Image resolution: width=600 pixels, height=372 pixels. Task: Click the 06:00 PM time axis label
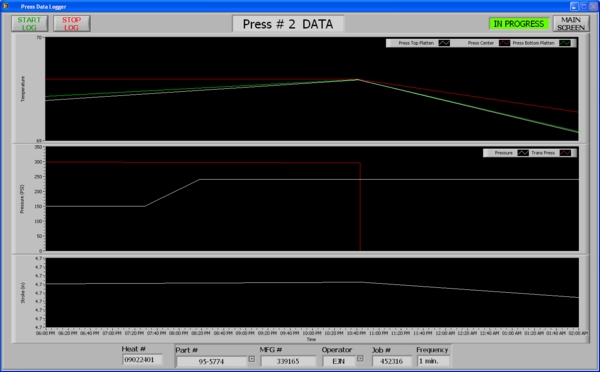click(x=46, y=333)
